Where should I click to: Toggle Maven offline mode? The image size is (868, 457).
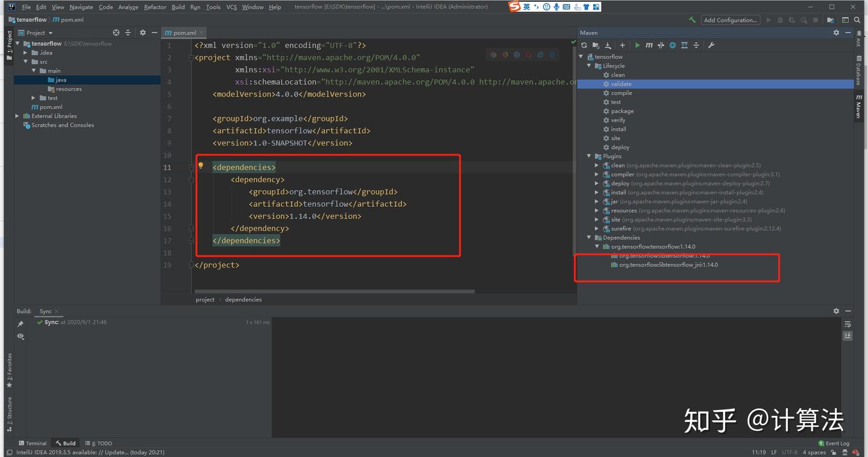click(x=661, y=45)
